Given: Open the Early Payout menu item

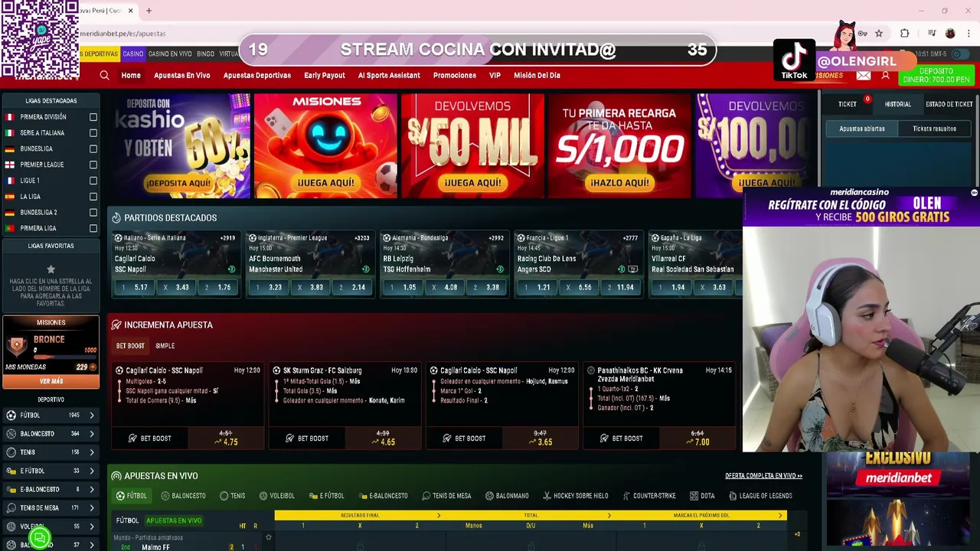Looking at the screenshot, I should click(x=325, y=75).
